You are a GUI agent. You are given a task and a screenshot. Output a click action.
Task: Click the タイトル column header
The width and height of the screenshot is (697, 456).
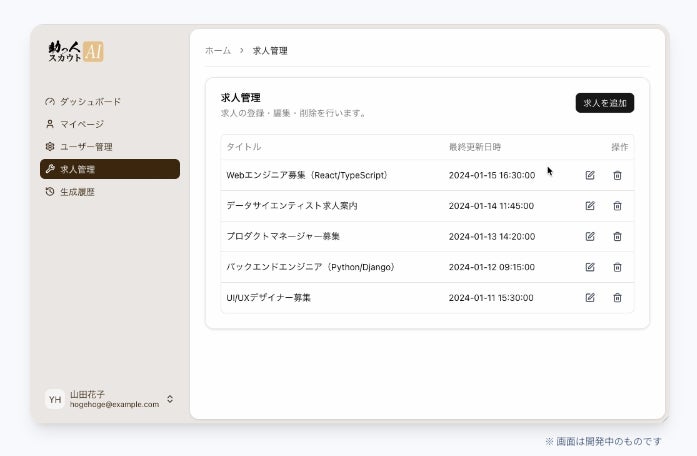[244, 147]
